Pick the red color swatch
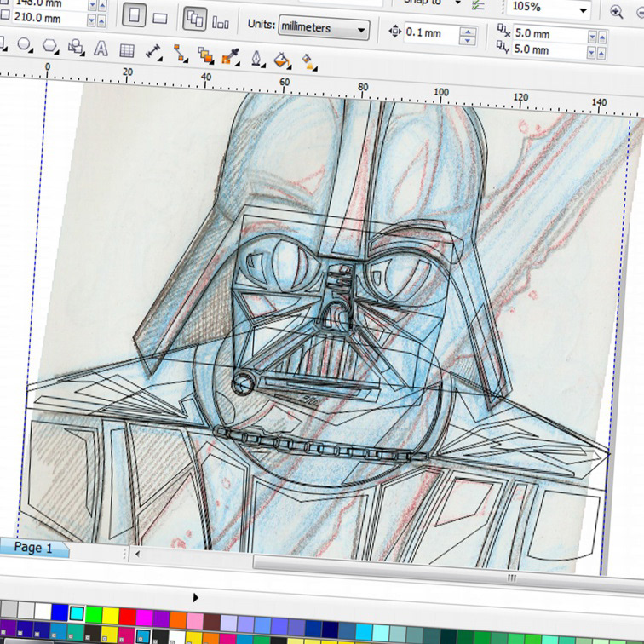Viewport: 644px width, 644px height. 127,617
